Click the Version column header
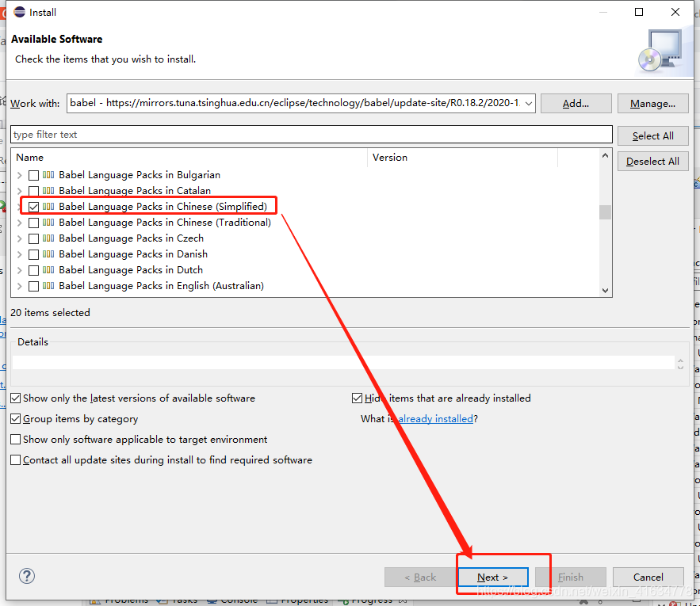The width and height of the screenshot is (700, 606). tap(462, 158)
